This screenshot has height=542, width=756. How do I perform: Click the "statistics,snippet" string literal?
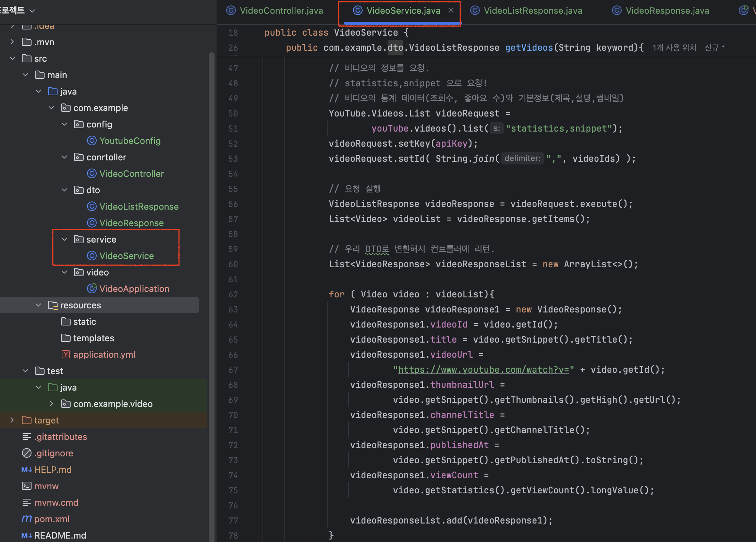[559, 128]
